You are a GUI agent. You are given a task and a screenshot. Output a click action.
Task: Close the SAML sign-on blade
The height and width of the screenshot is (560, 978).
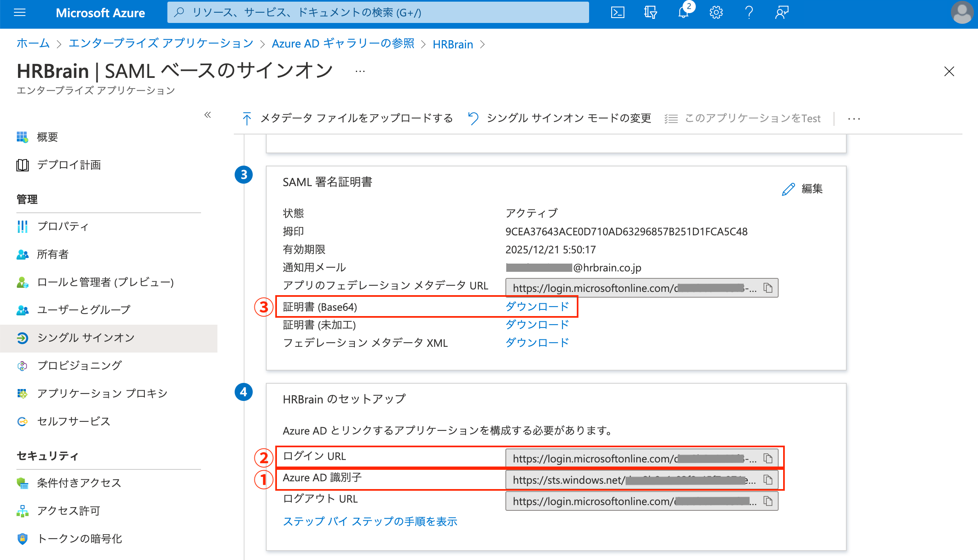click(x=949, y=71)
